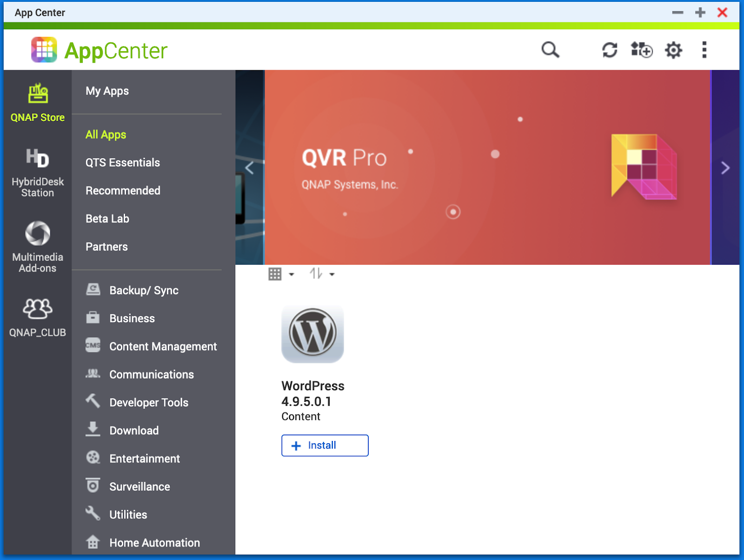
Task: Select the QTS Essentials category
Action: (123, 163)
